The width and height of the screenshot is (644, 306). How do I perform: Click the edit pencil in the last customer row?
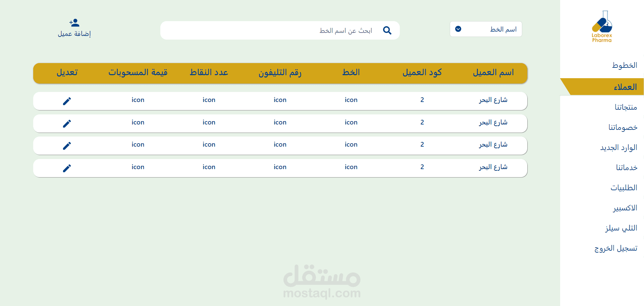[67, 168]
